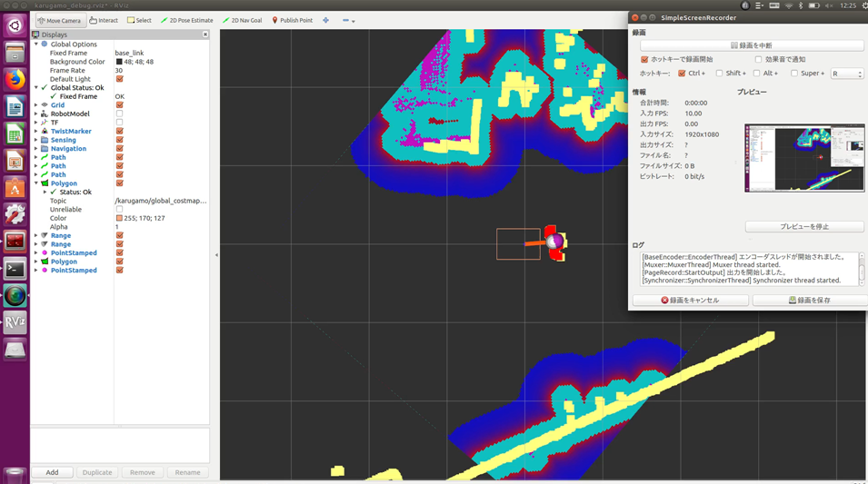Viewport: 868px width, 484px height.
Task: Pick the 2D Pose Estimate tool
Action: tap(186, 21)
